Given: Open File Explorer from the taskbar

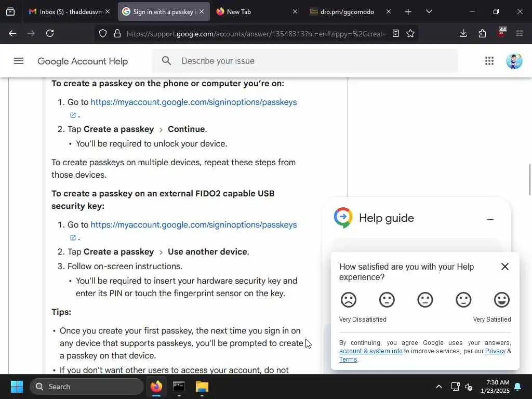Looking at the screenshot, I should 202,387.
